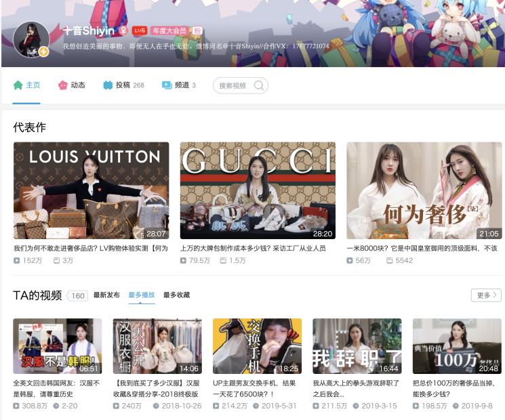Click the play count icon beside 56万
Viewport: 505px width, 420px height.
click(x=350, y=260)
